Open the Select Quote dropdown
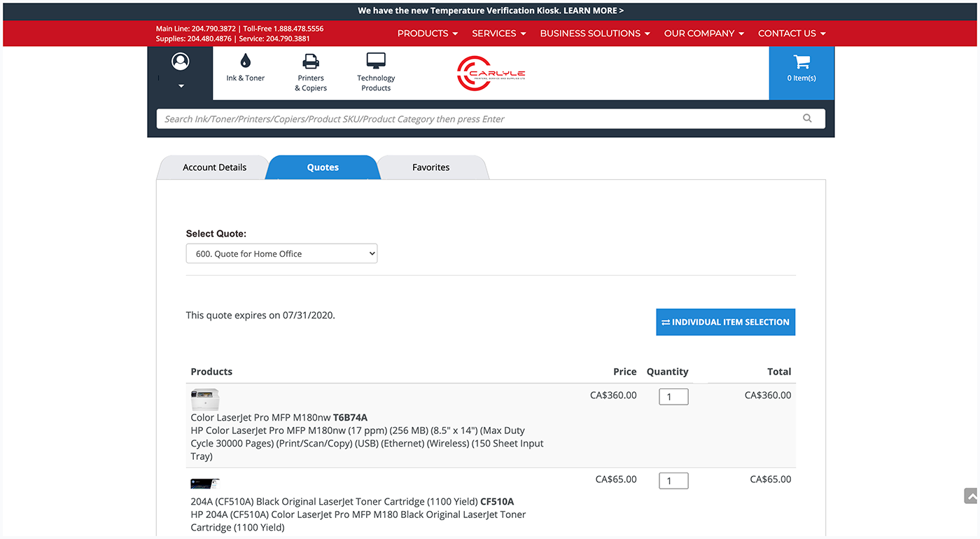This screenshot has height=539, width=980. [281, 253]
